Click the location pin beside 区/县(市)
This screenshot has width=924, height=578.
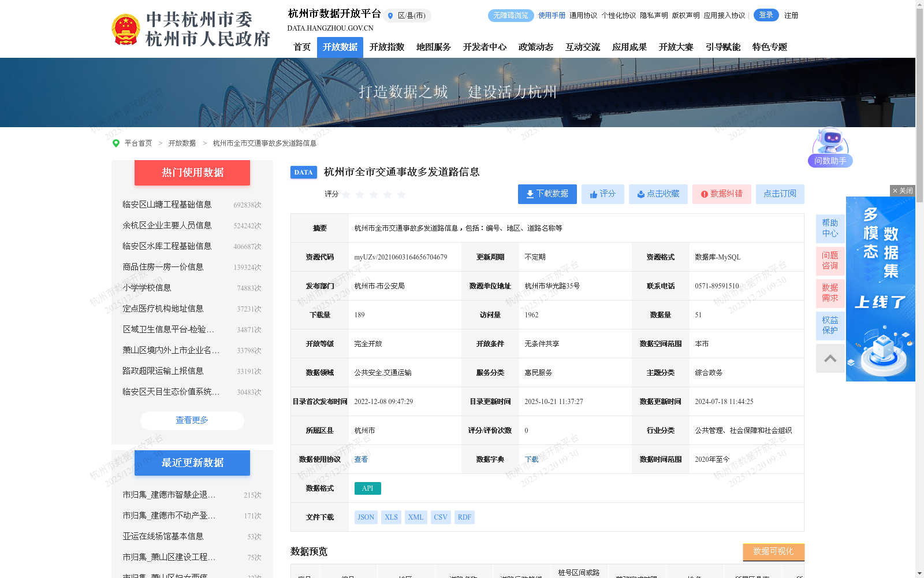(390, 16)
